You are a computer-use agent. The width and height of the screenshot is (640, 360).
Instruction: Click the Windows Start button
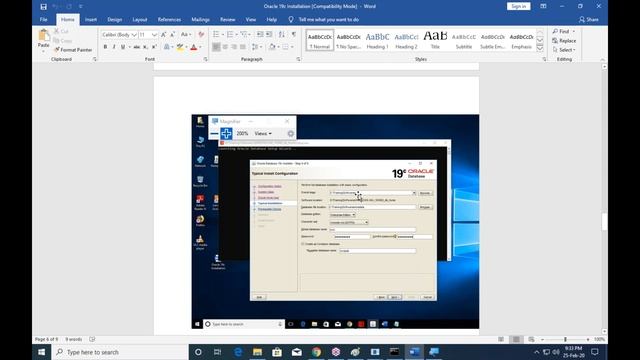[x=42, y=352]
